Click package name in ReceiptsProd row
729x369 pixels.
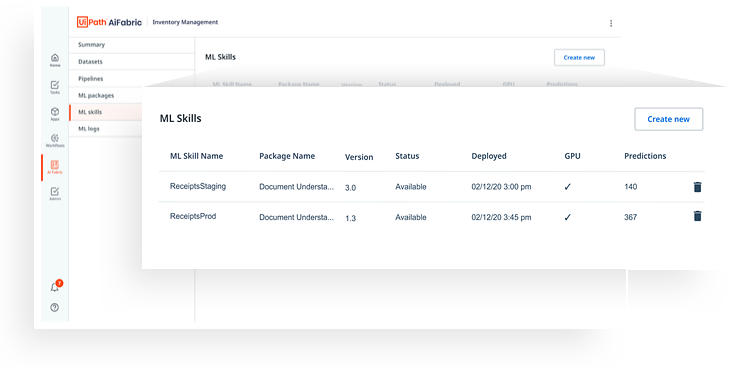click(x=296, y=217)
